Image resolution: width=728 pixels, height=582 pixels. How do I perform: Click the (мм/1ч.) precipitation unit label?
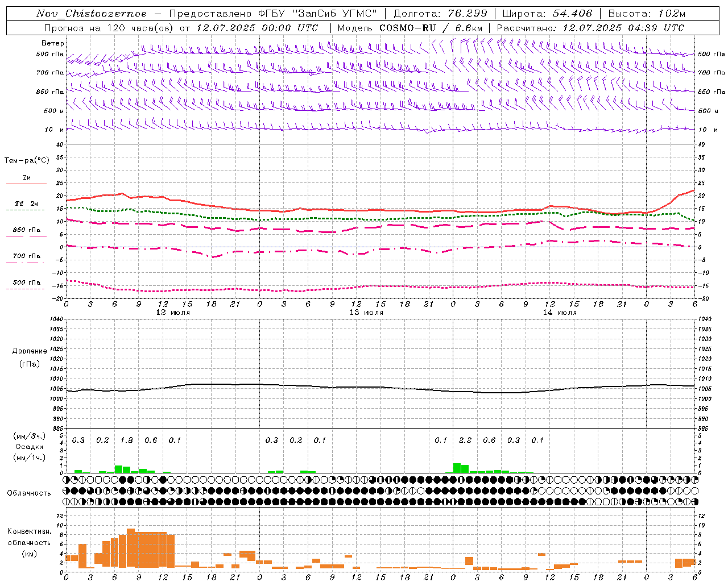click(x=30, y=458)
